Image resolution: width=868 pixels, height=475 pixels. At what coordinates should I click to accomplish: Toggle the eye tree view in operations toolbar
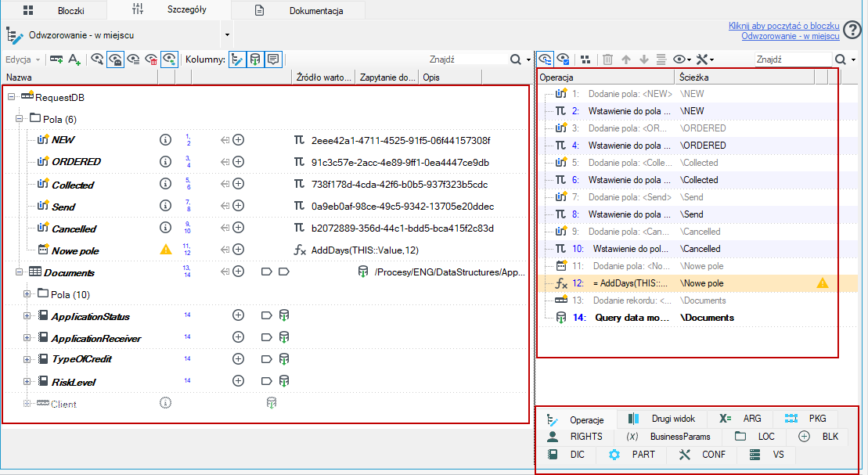click(x=546, y=59)
